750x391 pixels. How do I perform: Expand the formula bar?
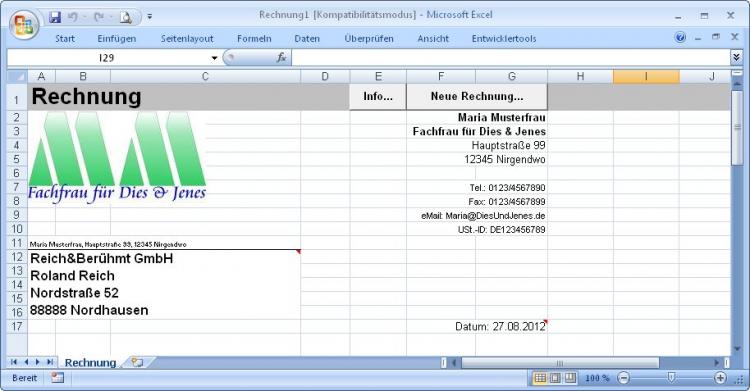point(736,57)
